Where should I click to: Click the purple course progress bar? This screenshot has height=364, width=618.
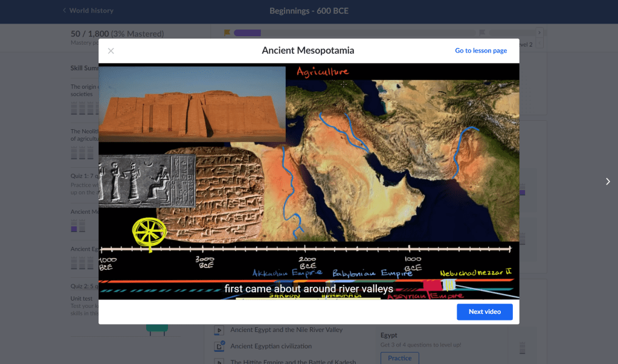247,33
